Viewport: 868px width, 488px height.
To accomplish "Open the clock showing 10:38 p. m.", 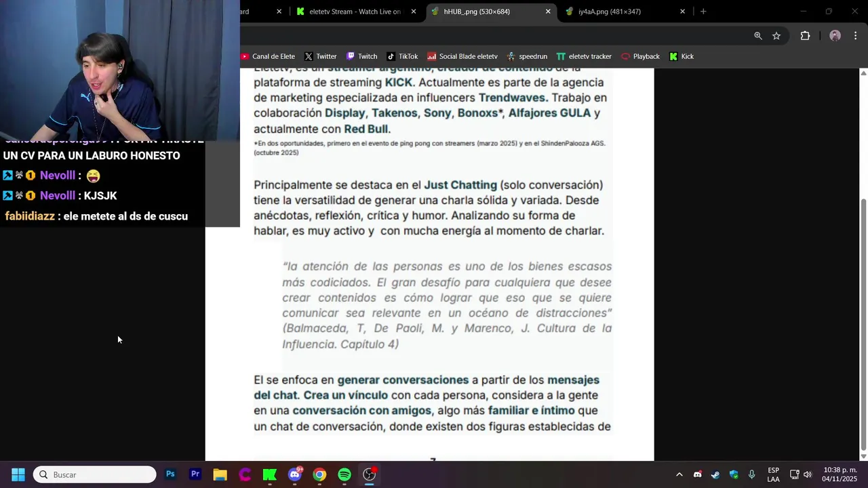I will click(x=840, y=474).
